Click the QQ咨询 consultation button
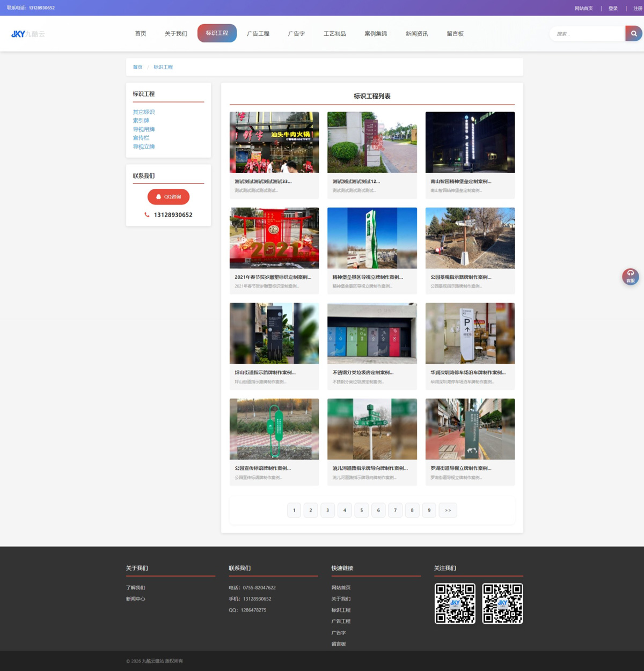644x671 pixels. tap(169, 197)
